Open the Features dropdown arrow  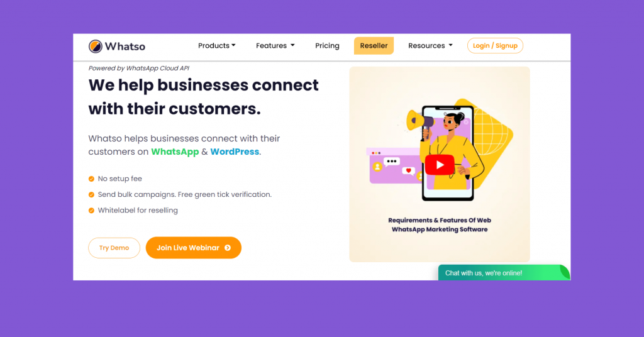[292, 45]
